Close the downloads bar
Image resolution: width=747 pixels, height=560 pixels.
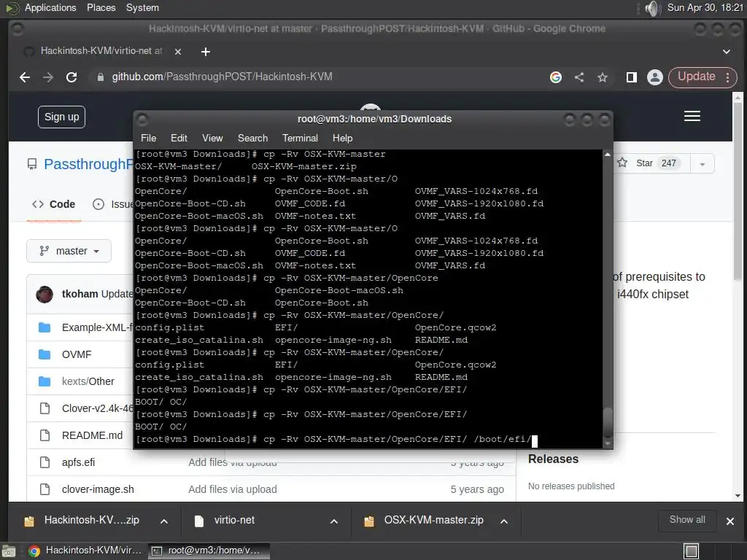[x=729, y=521]
